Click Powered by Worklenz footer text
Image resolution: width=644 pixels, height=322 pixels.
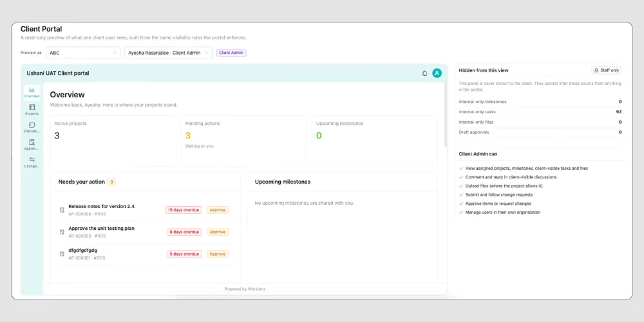tap(245, 289)
